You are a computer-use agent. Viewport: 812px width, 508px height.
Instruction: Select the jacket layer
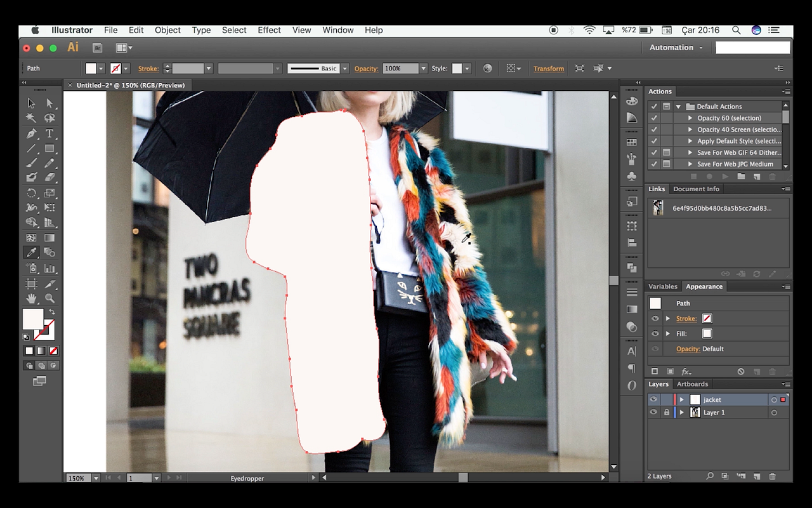(x=712, y=399)
